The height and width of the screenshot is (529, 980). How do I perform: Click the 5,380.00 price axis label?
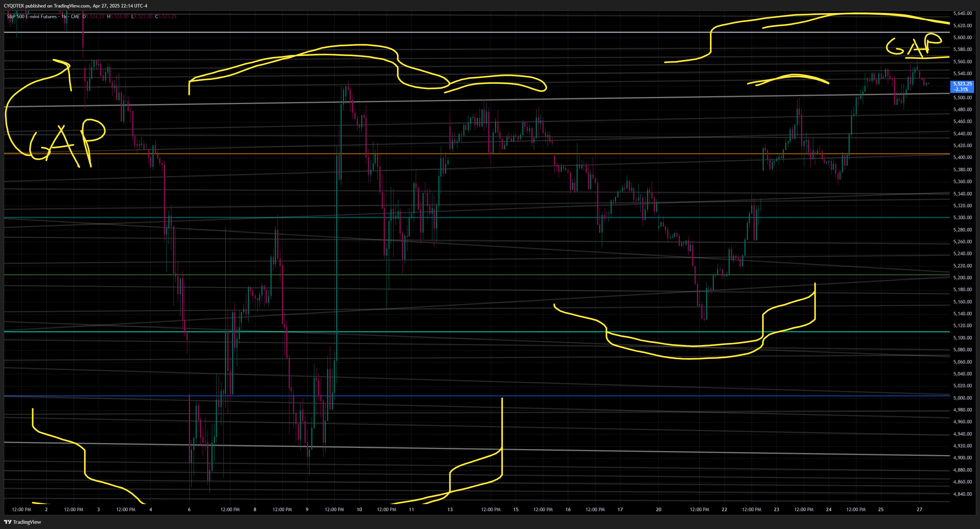pos(963,170)
